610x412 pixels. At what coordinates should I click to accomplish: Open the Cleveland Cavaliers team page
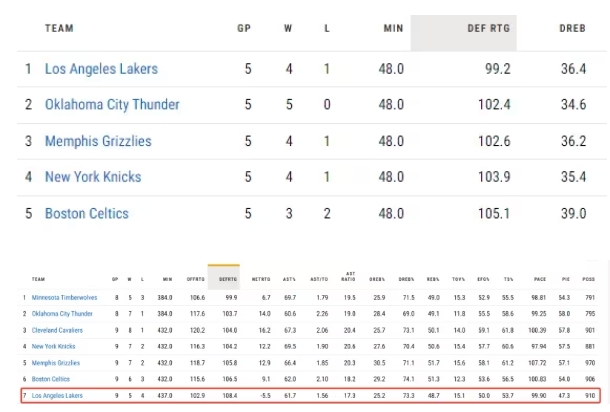pyautogui.click(x=57, y=328)
